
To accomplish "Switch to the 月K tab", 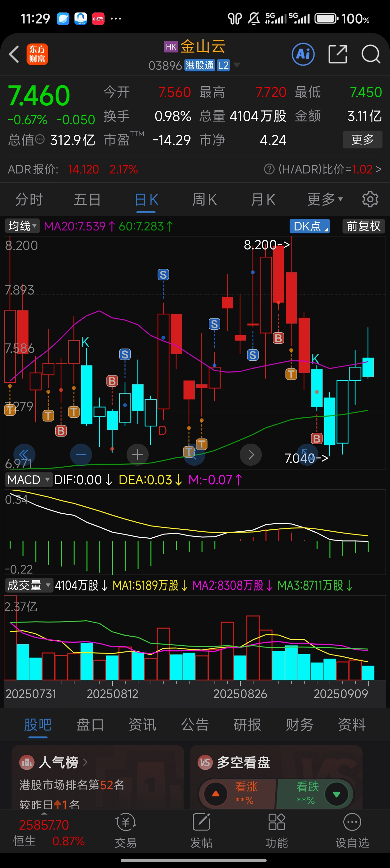I will [263, 199].
